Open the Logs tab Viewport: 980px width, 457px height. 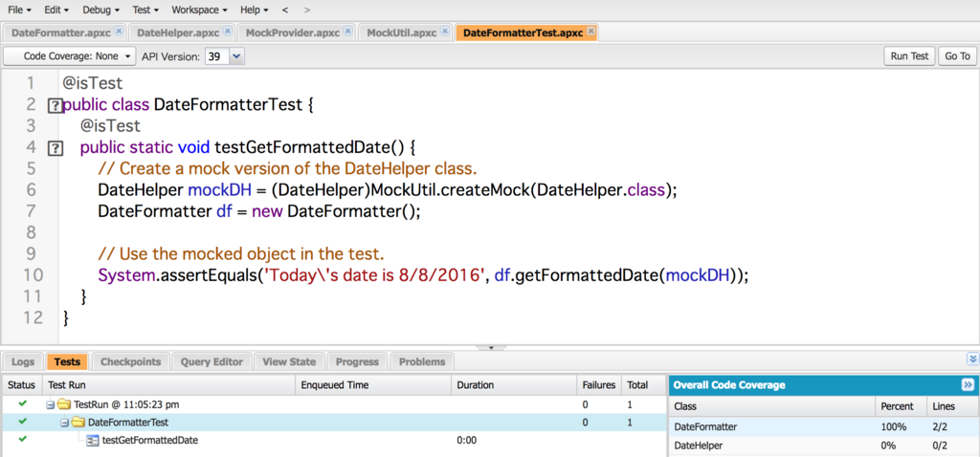point(23,361)
